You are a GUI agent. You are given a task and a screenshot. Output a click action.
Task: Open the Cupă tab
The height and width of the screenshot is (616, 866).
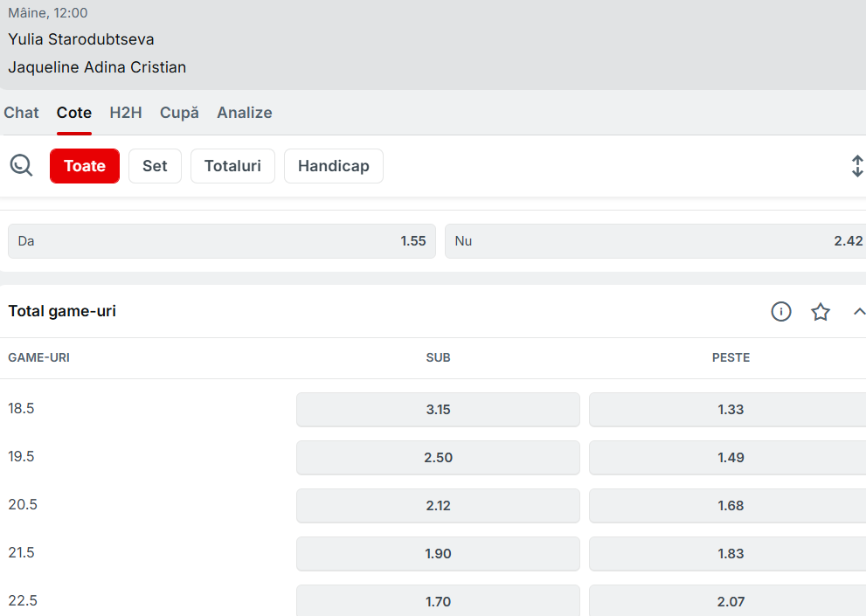pyautogui.click(x=179, y=113)
